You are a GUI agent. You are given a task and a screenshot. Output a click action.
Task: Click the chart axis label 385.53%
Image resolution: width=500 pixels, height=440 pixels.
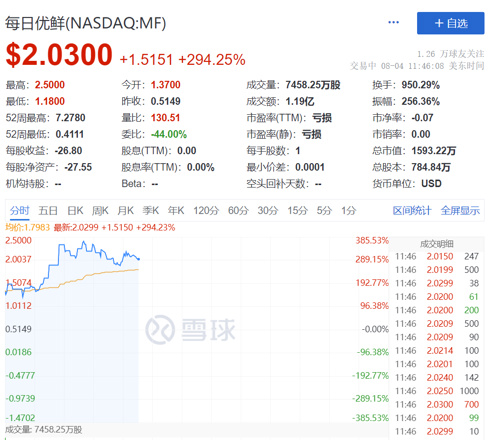click(x=372, y=240)
